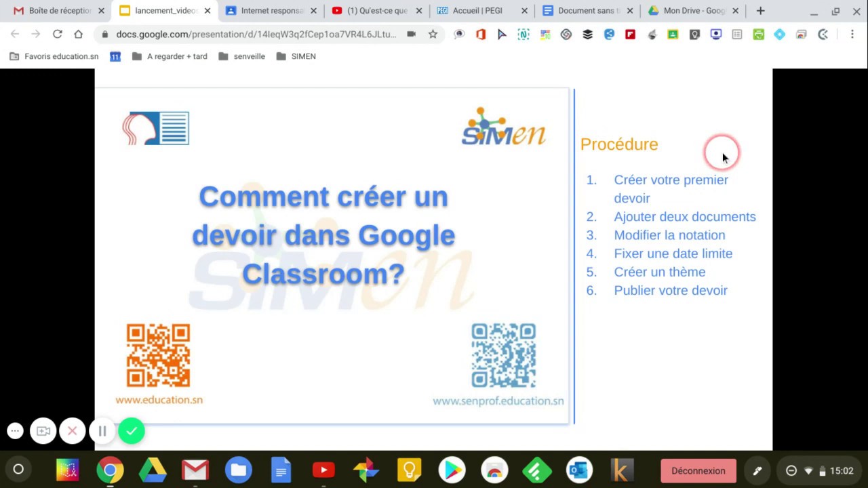Screen dimensions: 868x488
Task: Click the Microsoft Office extension icon
Action: coord(481,35)
